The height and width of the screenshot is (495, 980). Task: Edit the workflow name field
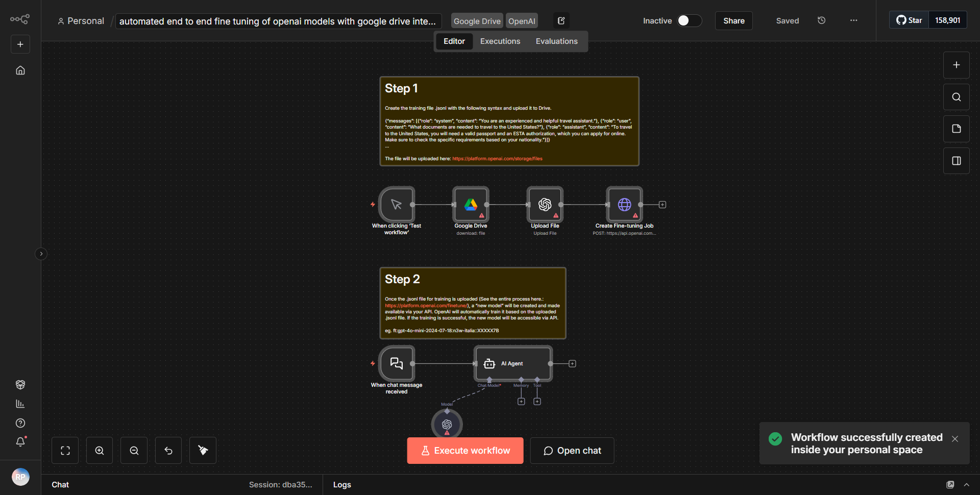278,21
